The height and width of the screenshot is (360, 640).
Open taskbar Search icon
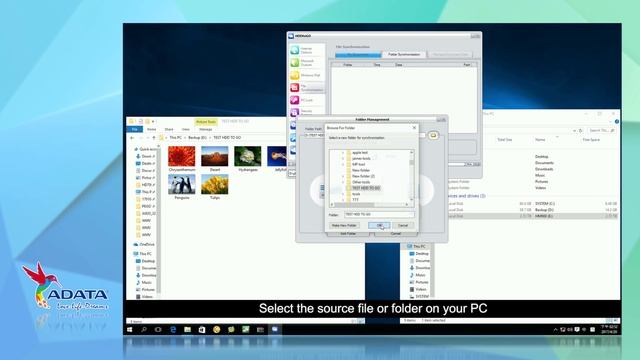pyautogui.click(x=144, y=329)
